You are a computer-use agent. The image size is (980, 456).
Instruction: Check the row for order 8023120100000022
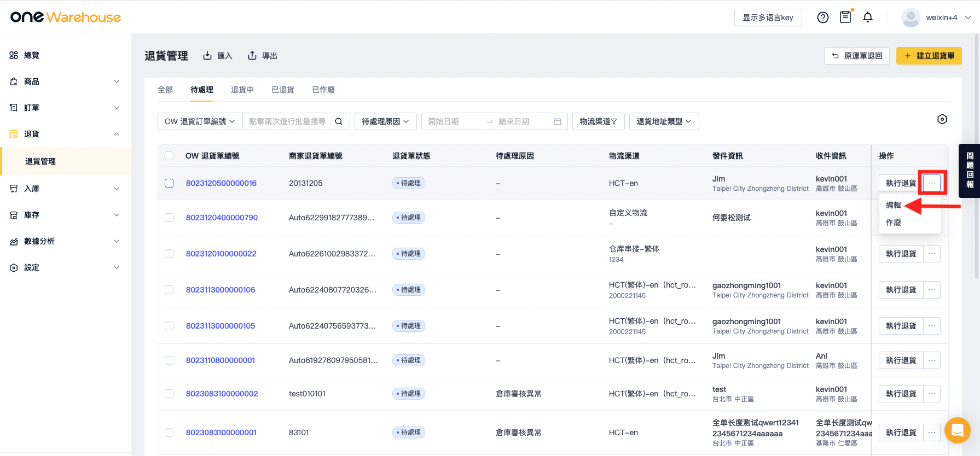pyautogui.click(x=169, y=254)
